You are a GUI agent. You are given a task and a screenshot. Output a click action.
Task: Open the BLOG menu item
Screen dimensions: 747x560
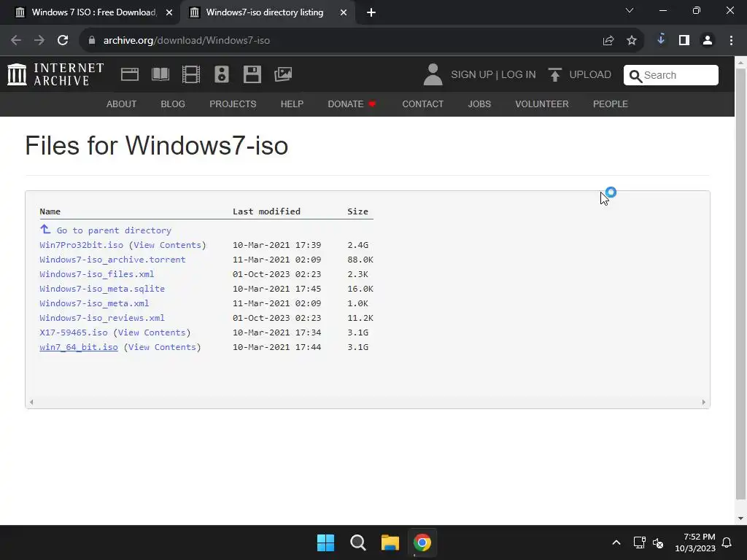(173, 104)
